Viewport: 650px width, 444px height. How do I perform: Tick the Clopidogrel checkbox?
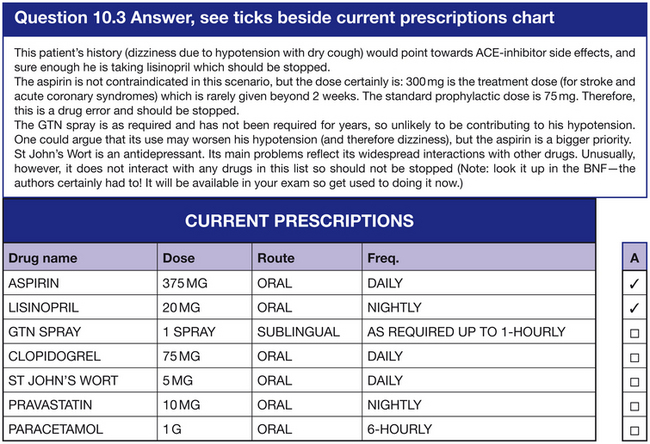[x=634, y=357]
